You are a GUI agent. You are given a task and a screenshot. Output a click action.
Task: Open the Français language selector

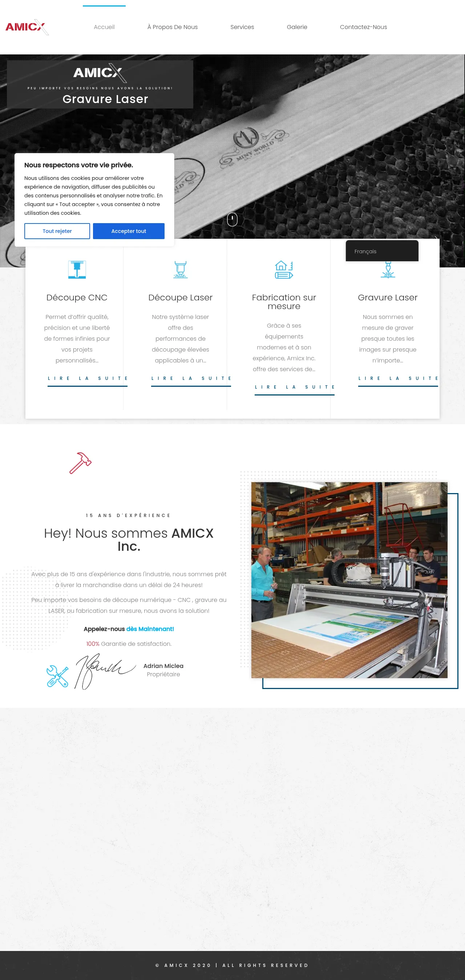coord(381,251)
